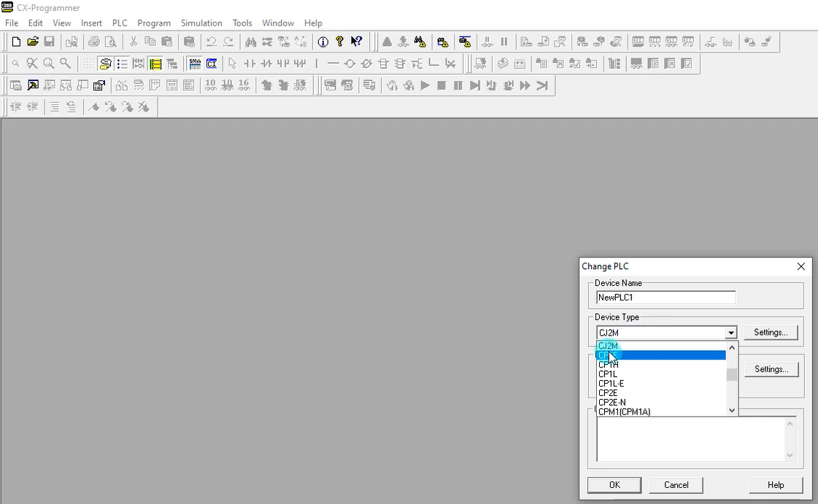Click the simulation Play triangle button
The height and width of the screenshot is (504, 818).
(x=425, y=85)
